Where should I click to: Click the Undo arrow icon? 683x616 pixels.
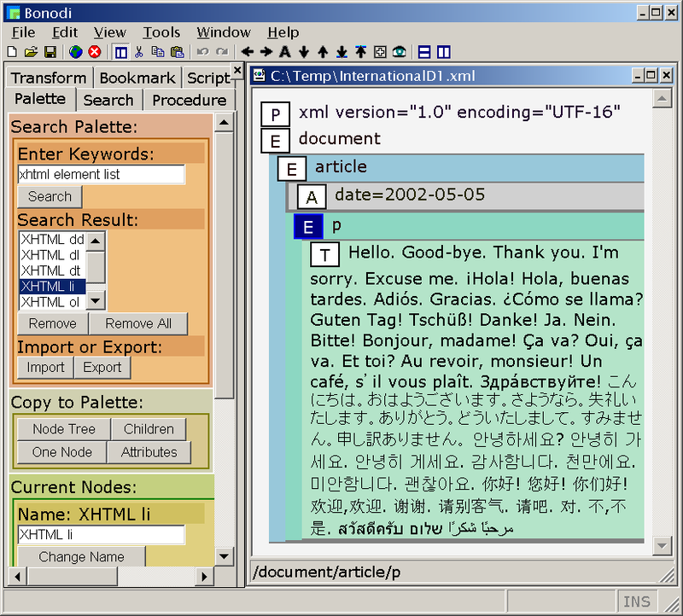click(x=202, y=52)
